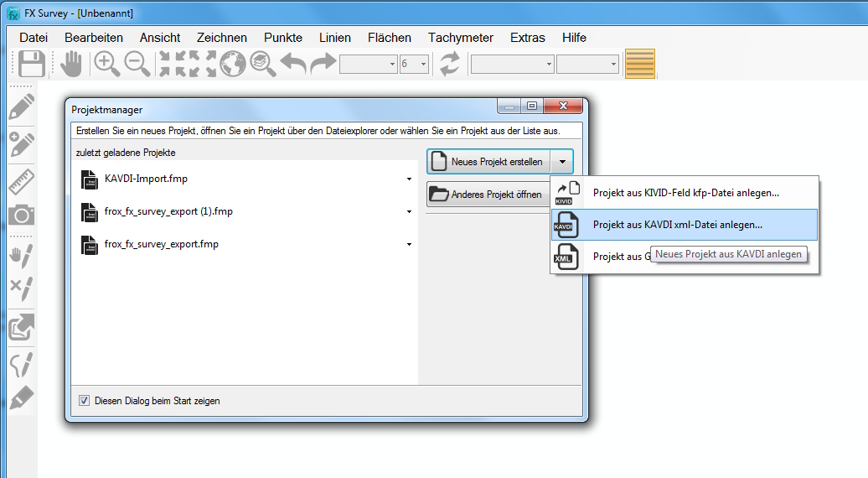This screenshot has height=478, width=868.
Task: Expand the 'Neues Projekt erstellen' dropdown arrow
Action: 563,162
